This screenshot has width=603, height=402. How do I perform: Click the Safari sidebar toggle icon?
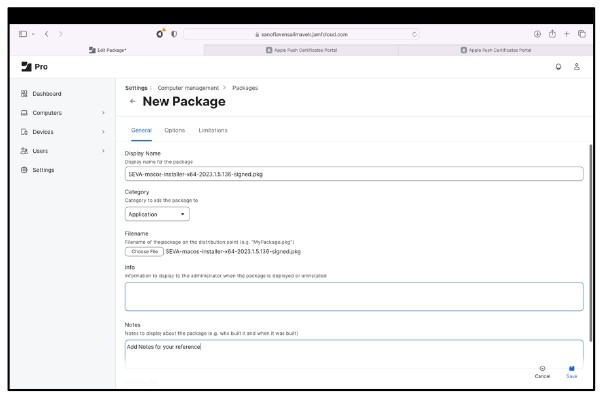point(23,34)
